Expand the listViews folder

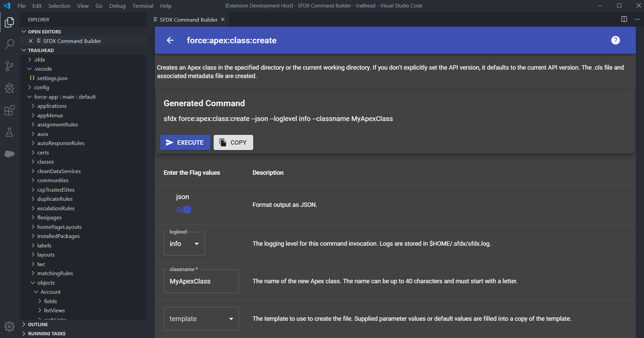83,310
